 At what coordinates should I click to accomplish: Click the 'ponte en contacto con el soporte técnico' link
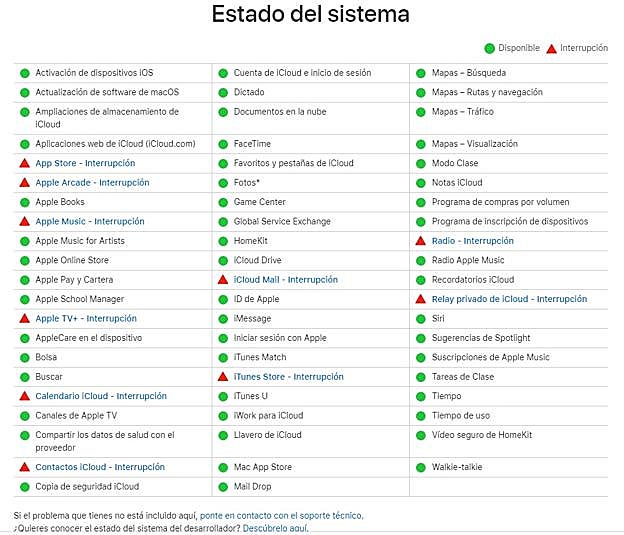point(281,516)
